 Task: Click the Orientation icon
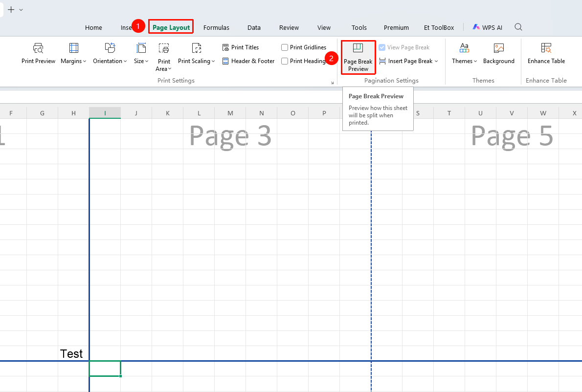click(110, 48)
